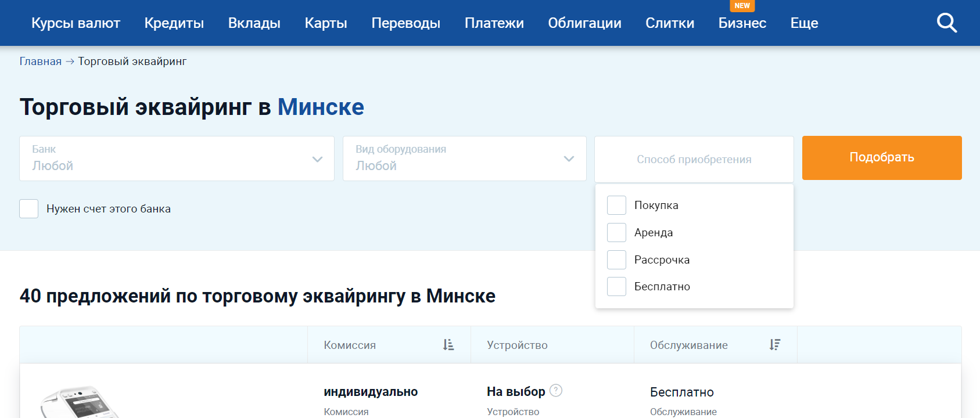Expand the Еще navigation menu

[804, 23]
